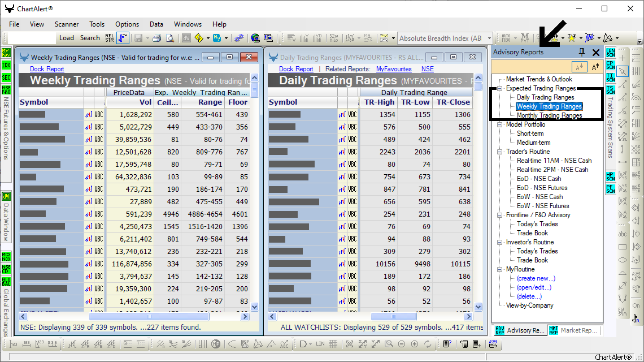
Task: Click the (create new...) MyRoutine link
Action: 536,278
